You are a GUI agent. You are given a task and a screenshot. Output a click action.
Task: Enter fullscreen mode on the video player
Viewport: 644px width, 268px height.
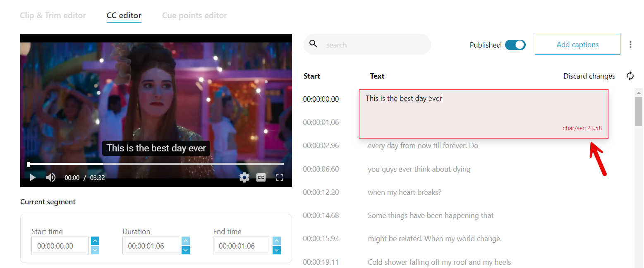coord(279,177)
